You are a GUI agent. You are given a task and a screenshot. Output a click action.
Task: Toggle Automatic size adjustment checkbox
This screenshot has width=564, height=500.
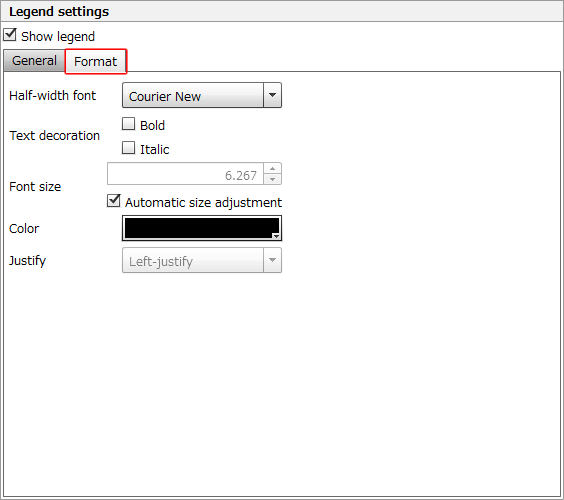click(x=114, y=201)
